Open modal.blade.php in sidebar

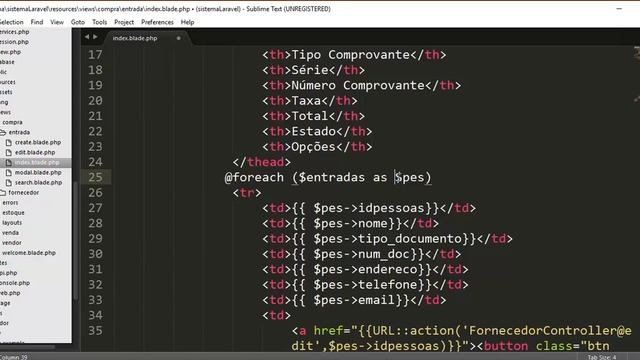pyautogui.click(x=38, y=173)
